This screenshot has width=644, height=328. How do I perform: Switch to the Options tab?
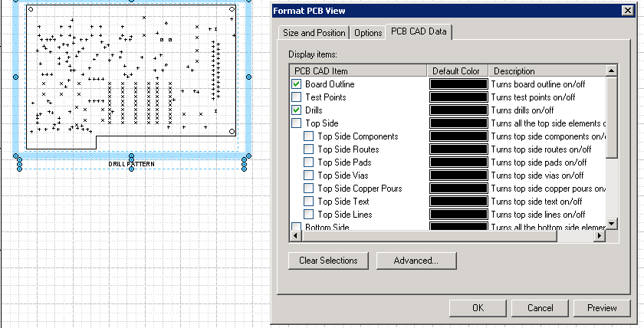368,33
